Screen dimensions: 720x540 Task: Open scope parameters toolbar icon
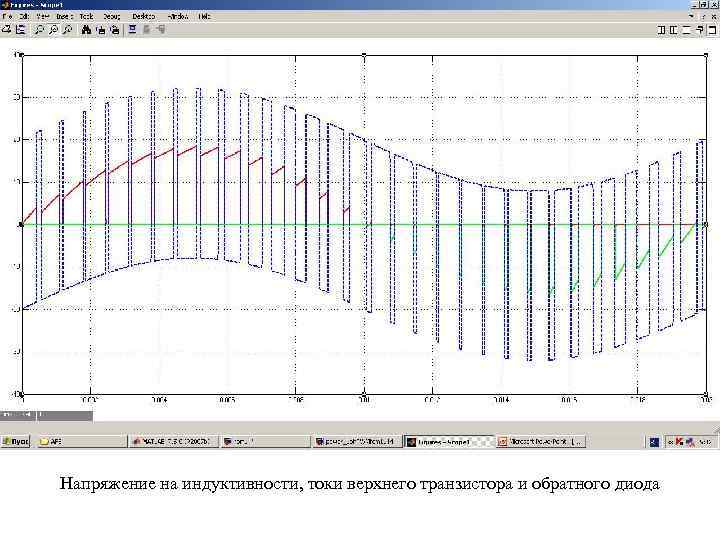(21, 30)
